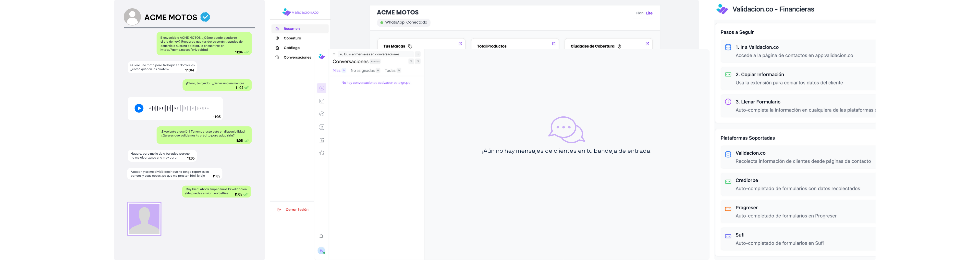Open the conversations filter button
Image resolution: width=980 pixels, height=260 pixels.
[x=411, y=61]
